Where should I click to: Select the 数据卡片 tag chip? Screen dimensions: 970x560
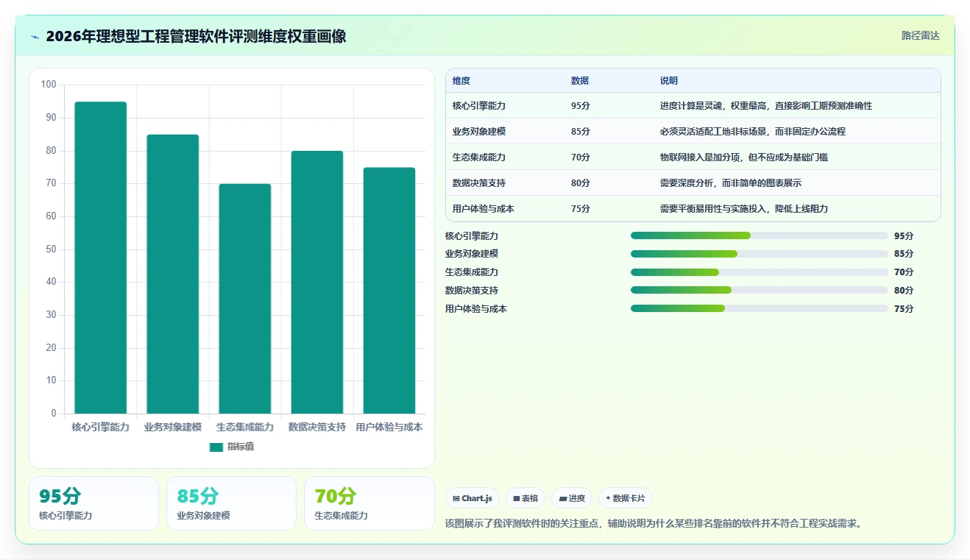click(625, 498)
